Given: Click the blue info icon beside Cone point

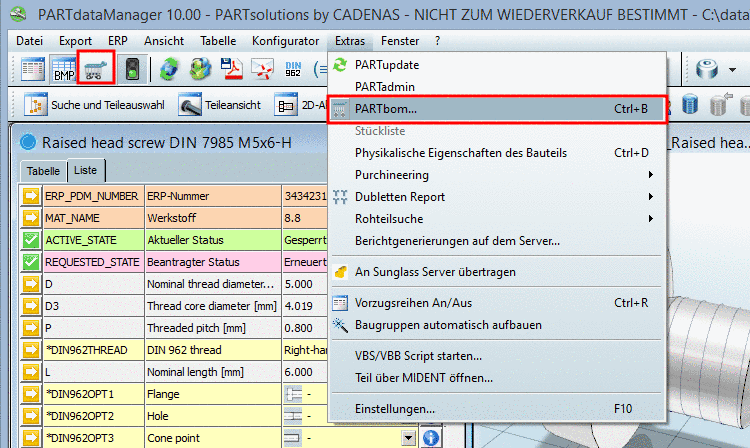Looking at the screenshot, I should click(431, 438).
